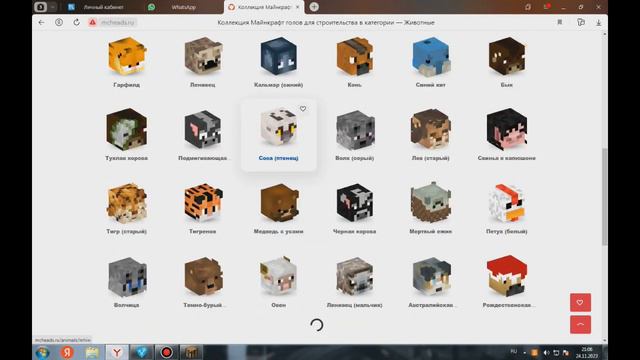Open the Петух (белый) head thumbnail
The image size is (640, 360).
[x=507, y=203]
